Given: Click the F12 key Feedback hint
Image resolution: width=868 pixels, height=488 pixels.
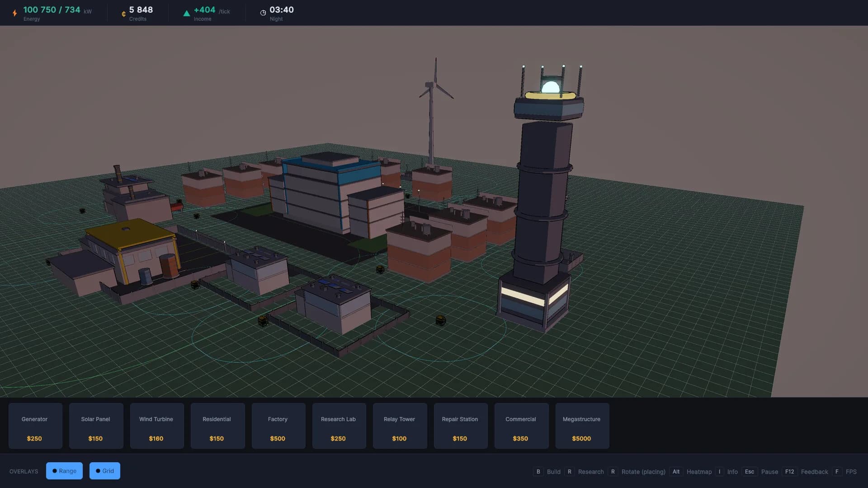Looking at the screenshot, I should pyautogui.click(x=789, y=472).
